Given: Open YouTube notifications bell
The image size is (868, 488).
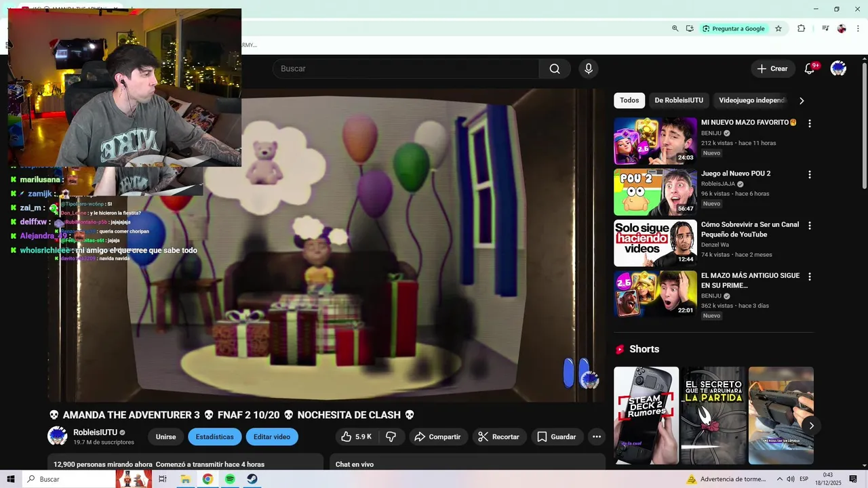Looking at the screenshot, I should [809, 68].
